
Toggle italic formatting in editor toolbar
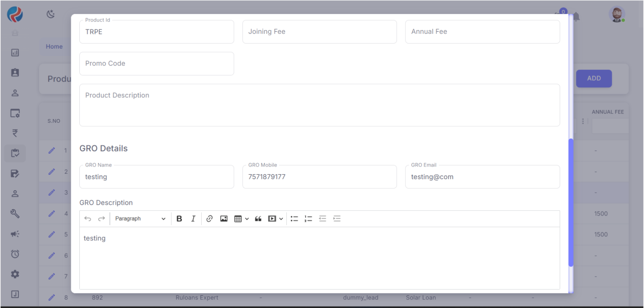tap(193, 219)
